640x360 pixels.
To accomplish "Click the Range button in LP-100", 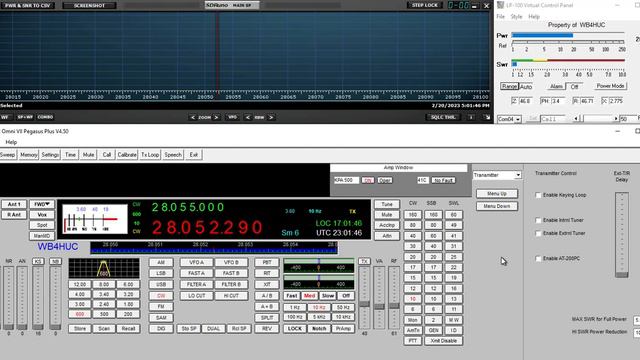I will point(509,87).
